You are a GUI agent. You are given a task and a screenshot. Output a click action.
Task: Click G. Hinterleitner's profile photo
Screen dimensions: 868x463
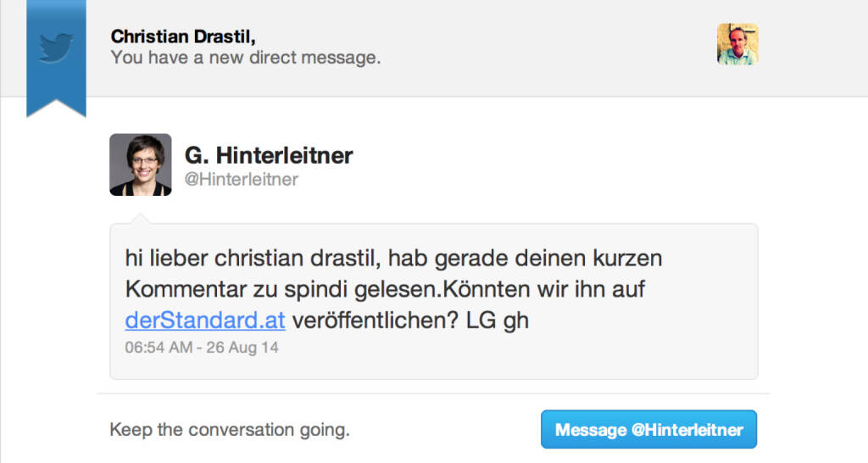(x=141, y=165)
